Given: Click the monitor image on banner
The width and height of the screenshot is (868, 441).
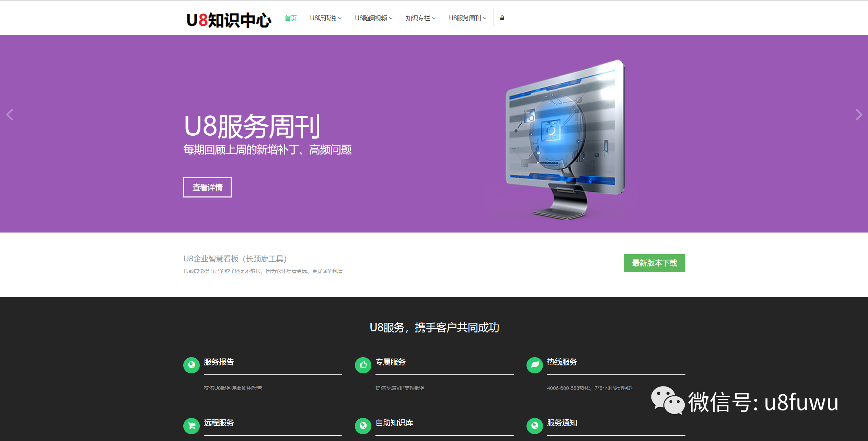Looking at the screenshot, I should 565,139.
